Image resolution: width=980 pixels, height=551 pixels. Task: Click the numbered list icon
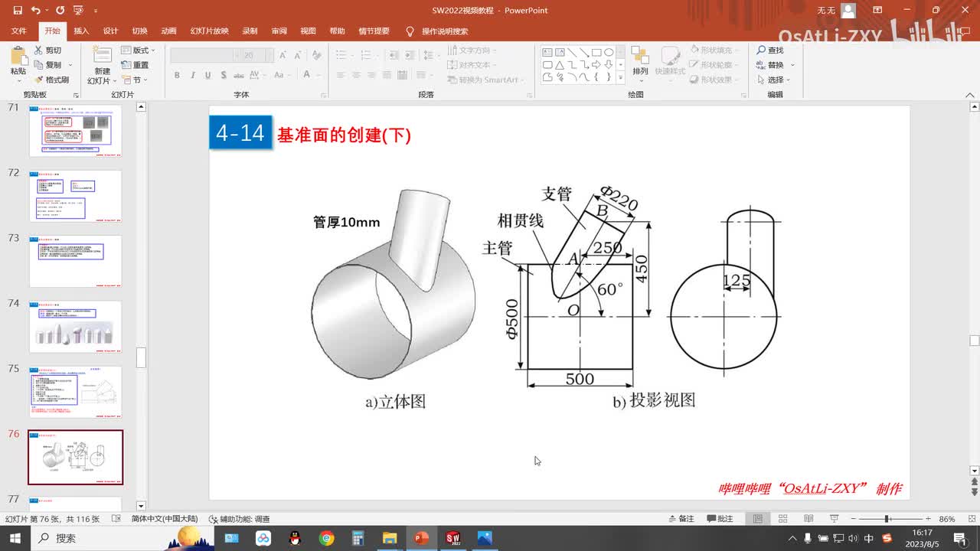364,55
